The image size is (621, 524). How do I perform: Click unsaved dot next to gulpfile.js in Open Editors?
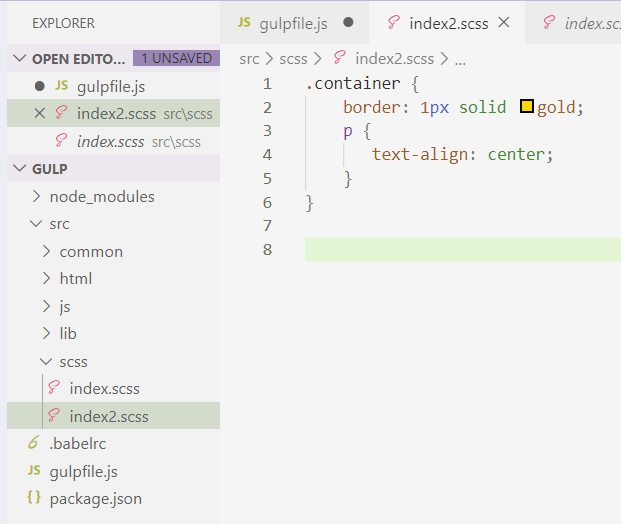tap(39, 87)
